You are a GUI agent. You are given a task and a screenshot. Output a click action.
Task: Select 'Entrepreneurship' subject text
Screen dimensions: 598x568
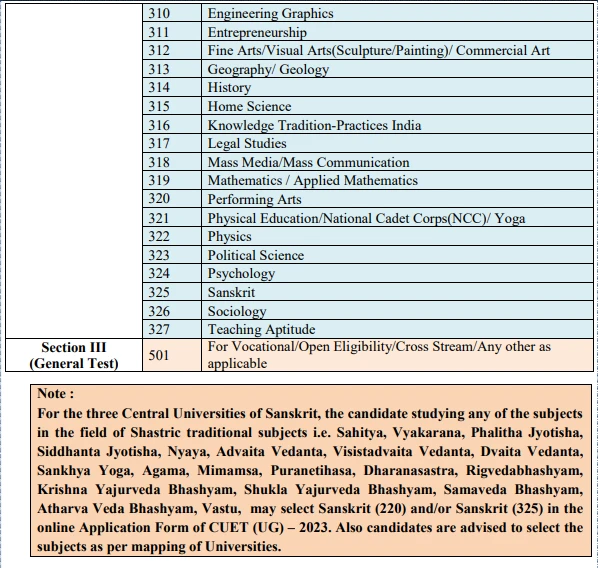[x=257, y=32]
